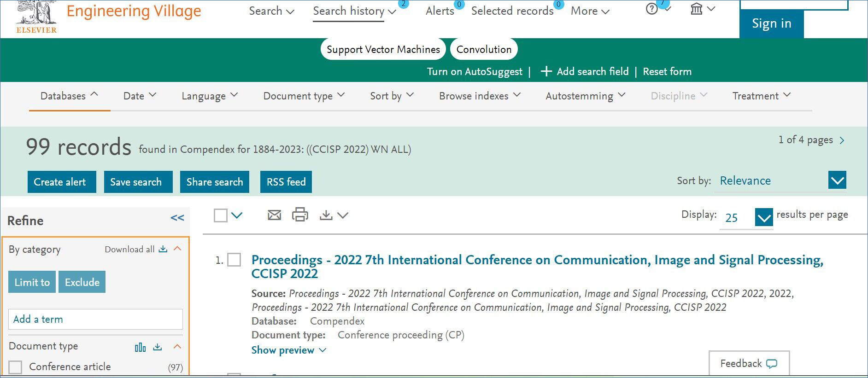
Task: Open the Date filter tab
Action: 140,96
